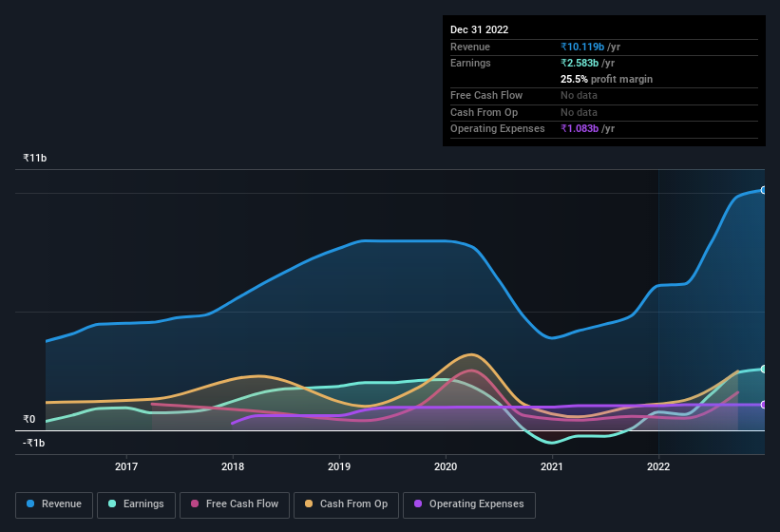
Task: Click the 25.5% profit margin text
Action: point(606,79)
